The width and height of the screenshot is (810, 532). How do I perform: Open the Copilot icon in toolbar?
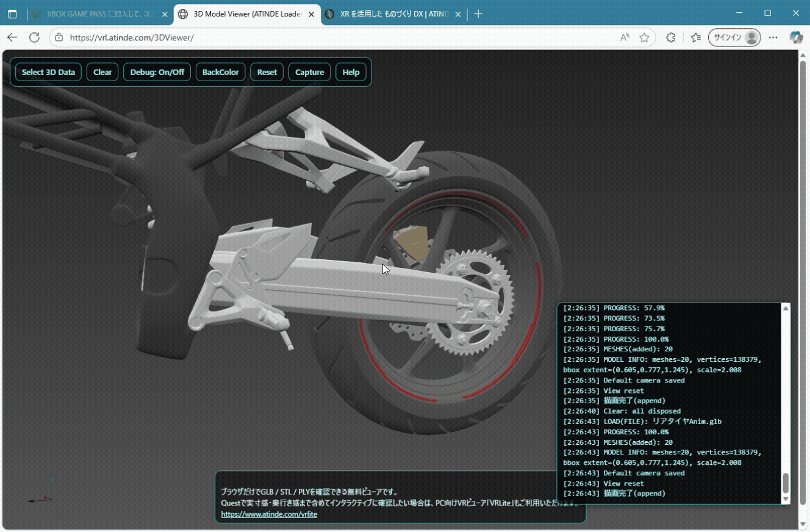click(796, 38)
